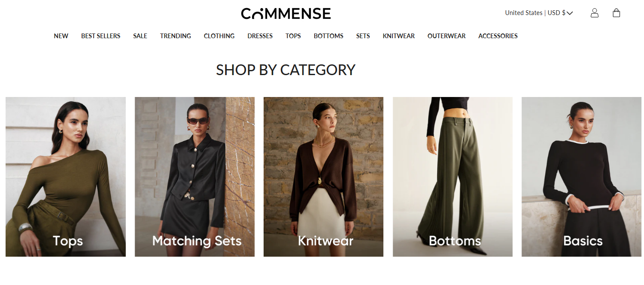Screen dimensions: 644x285
Task: Click the COMMENSE logo
Action: [286, 13]
